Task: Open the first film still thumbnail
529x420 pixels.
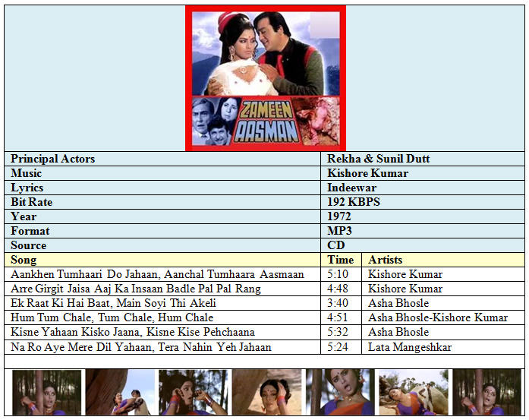Action: pos(47,393)
